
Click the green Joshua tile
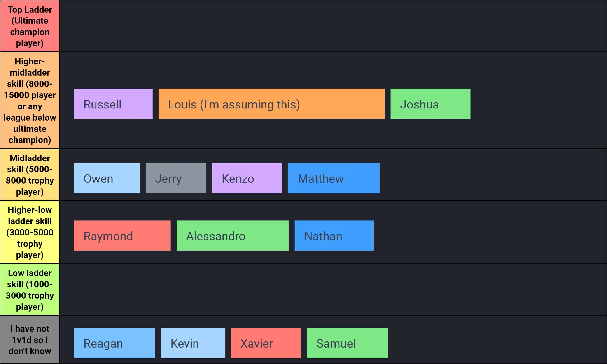[x=430, y=104]
